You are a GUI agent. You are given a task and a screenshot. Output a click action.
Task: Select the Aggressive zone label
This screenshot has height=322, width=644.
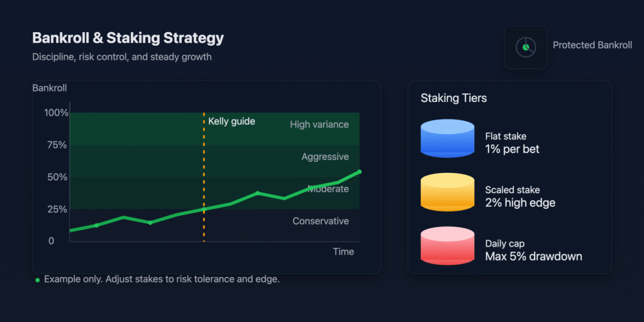(325, 157)
